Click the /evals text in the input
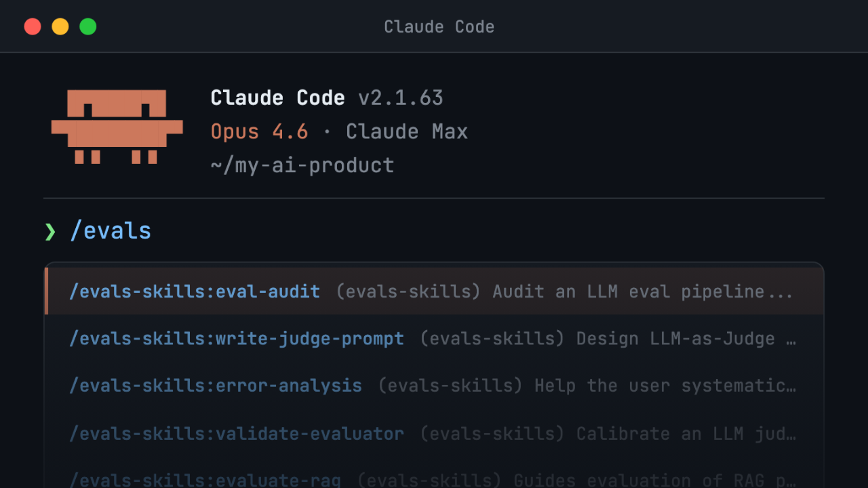The width and height of the screenshot is (868, 488). [111, 230]
